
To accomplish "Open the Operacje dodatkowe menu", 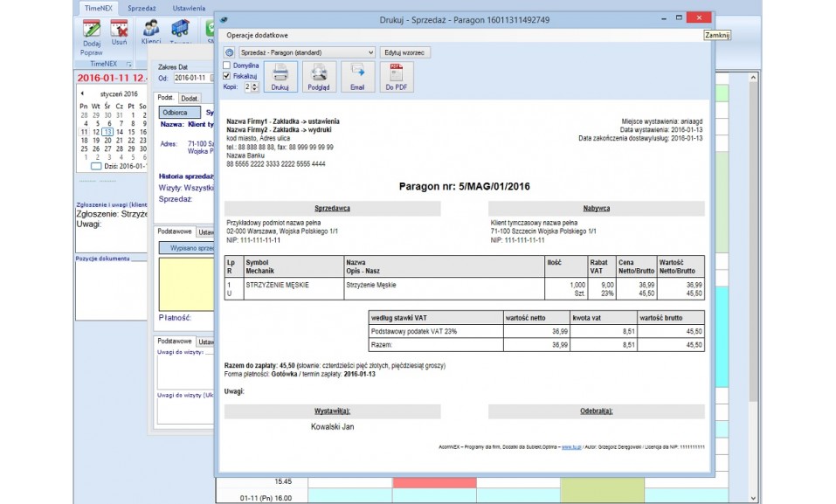I will 257,35.
